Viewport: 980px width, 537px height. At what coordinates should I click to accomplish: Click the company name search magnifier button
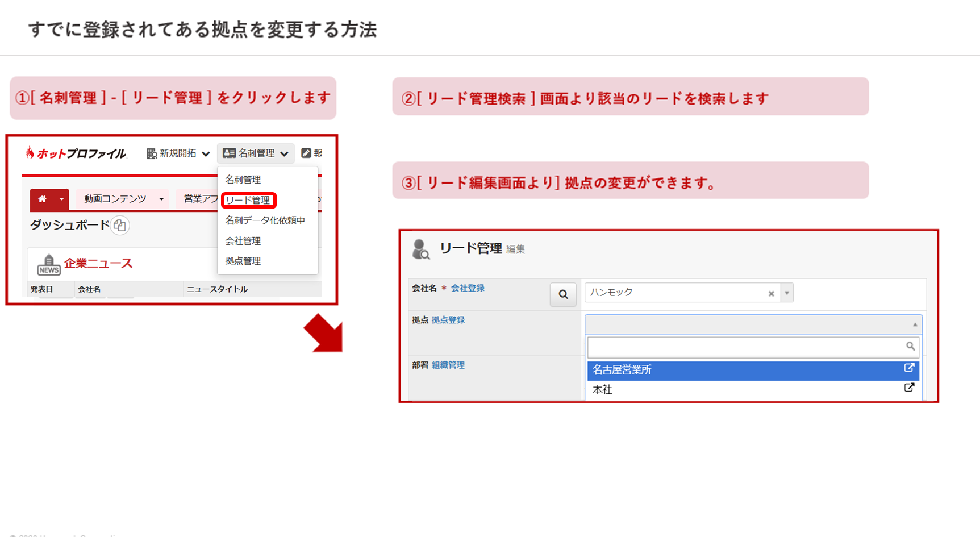click(562, 294)
